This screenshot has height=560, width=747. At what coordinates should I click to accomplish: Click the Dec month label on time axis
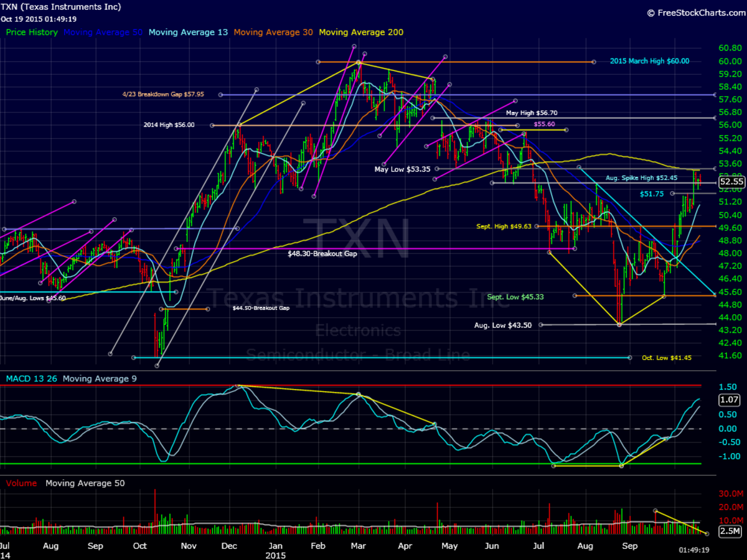(x=229, y=545)
